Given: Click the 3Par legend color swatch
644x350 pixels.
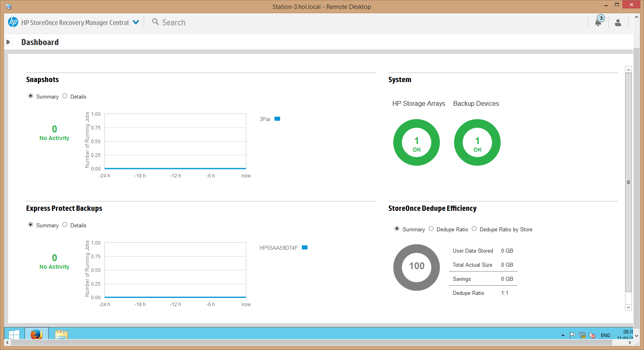Looking at the screenshot, I should coord(277,119).
